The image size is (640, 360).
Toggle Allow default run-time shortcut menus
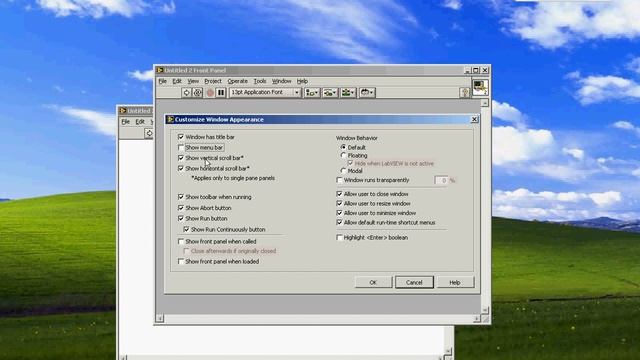pos(339,222)
